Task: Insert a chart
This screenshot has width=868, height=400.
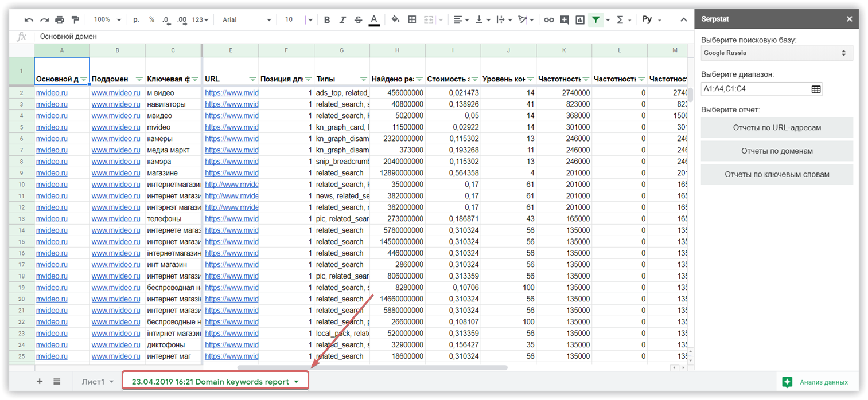Action: [x=580, y=20]
